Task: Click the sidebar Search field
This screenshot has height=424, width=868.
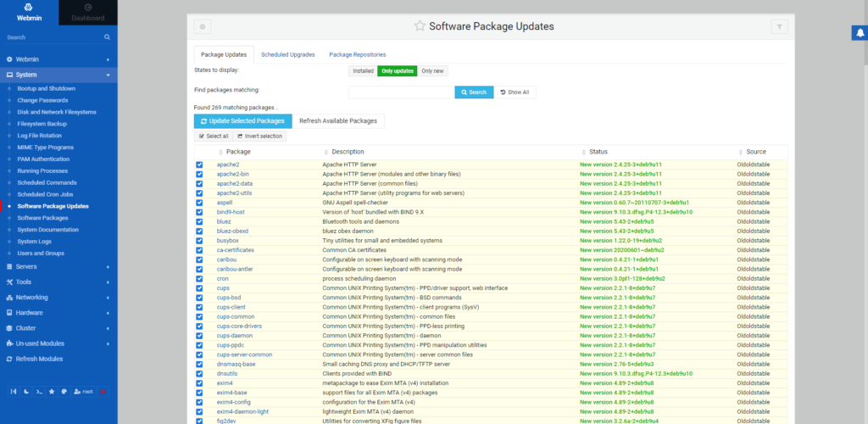Action: click(x=53, y=37)
